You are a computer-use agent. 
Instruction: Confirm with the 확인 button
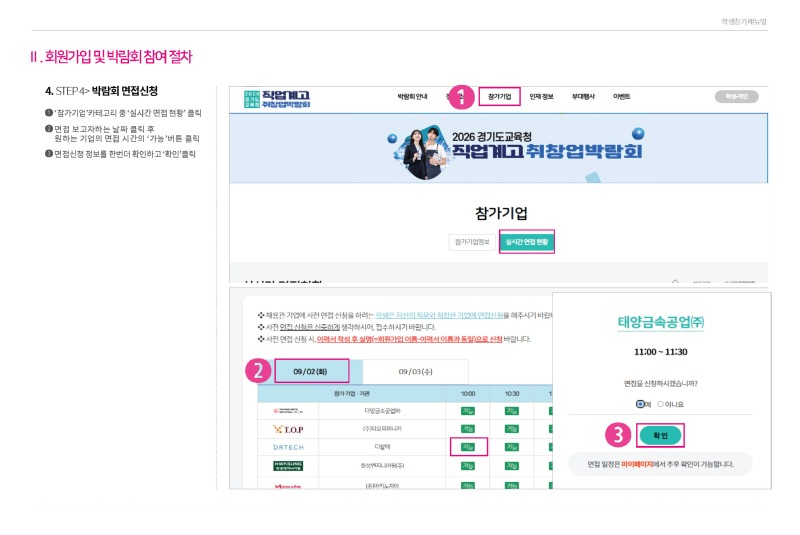point(660,435)
